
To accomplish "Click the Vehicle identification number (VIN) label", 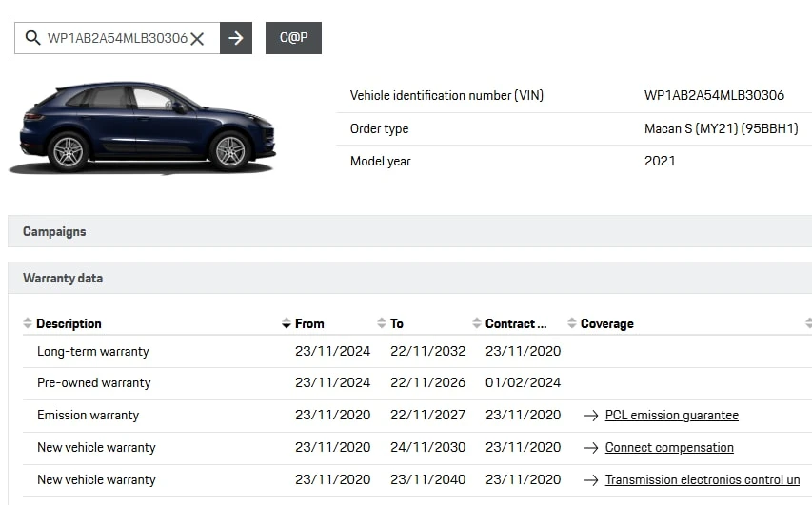I will [x=446, y=96].
